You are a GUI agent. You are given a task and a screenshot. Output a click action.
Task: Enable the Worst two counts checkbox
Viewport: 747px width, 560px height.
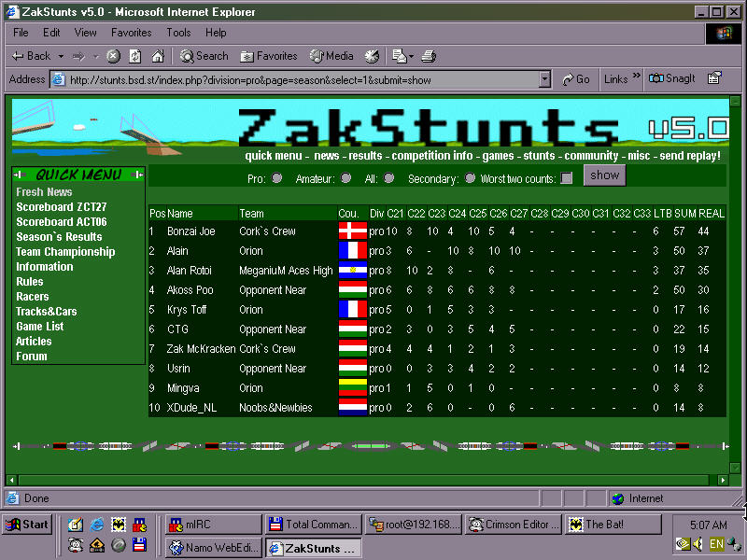pos(567,178)
